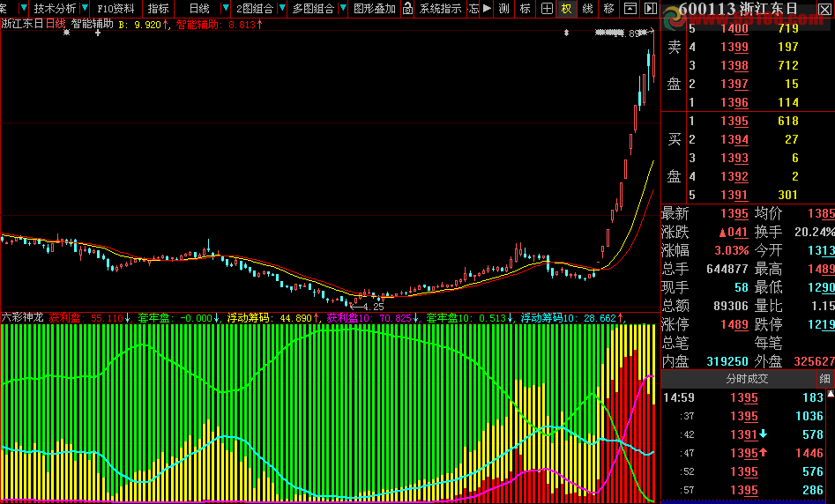835x504 pixels.
Task: Click the 内盘 value 319250
Action: [727, 361]
